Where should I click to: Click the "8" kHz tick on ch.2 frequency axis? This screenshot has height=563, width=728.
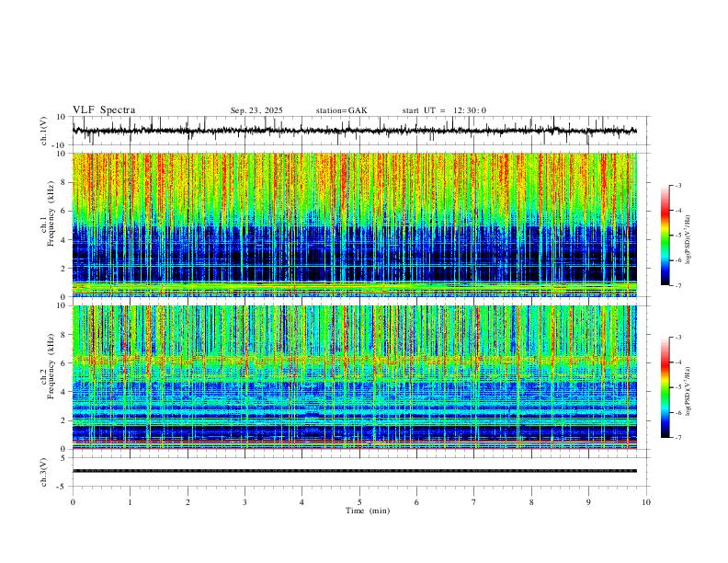[63, 335]
